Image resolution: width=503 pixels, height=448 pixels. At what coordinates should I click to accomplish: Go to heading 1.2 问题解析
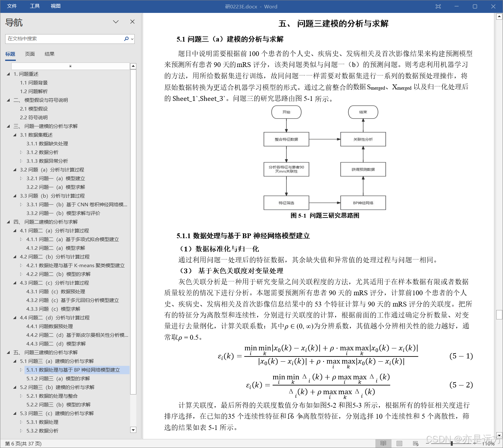coord(34,92)
